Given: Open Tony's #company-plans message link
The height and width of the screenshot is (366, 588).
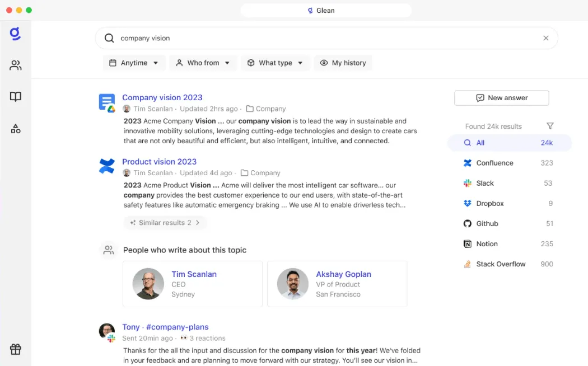Looking at the screenshot, I should click(x=165, y=327).
